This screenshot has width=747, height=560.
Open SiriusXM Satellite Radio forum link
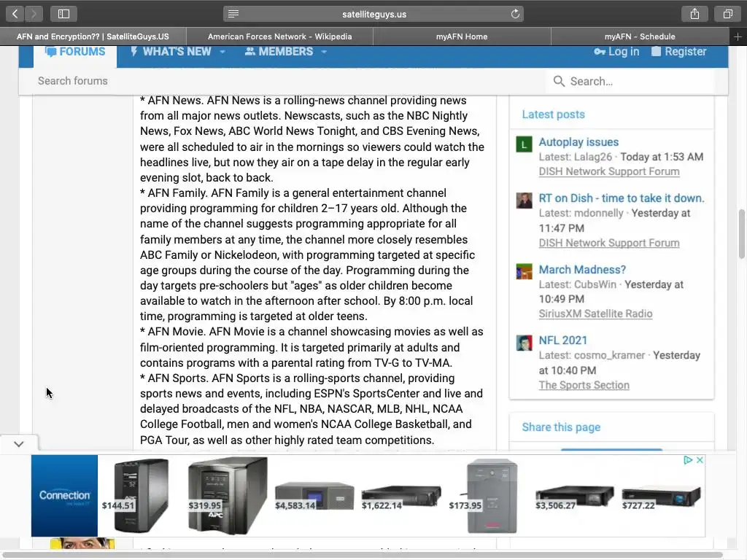(595, 314)
